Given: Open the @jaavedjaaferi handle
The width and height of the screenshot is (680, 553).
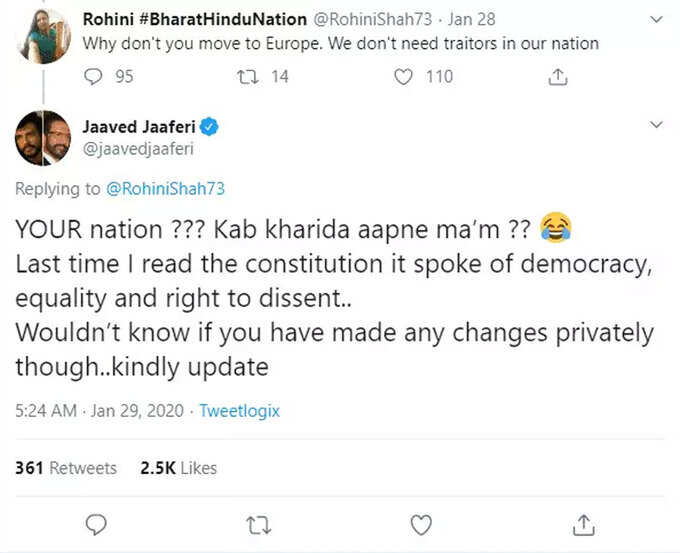Looking at the screenshot, I should coord(138,149).
